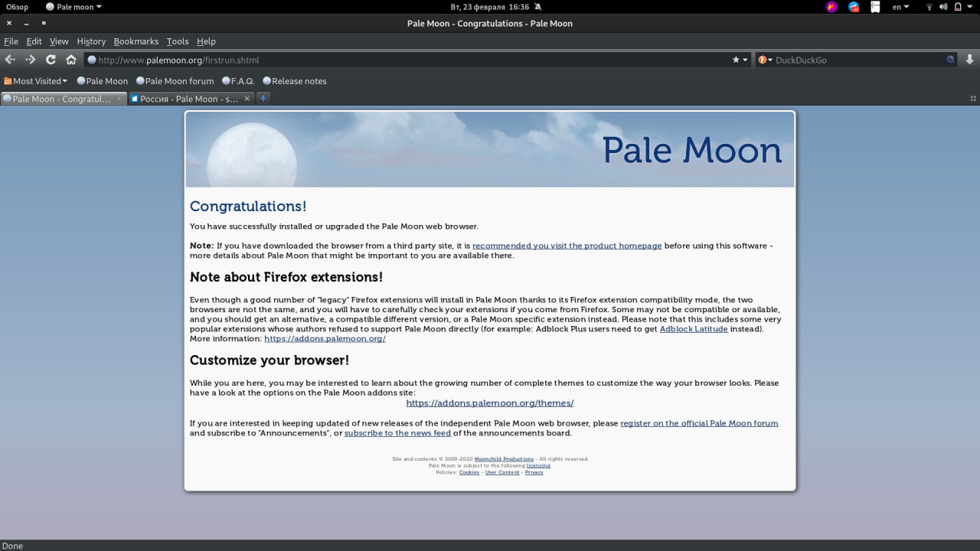
Task: Go forward with the Forward arrow
Action: pyautogui.click(x=31, y=60)
